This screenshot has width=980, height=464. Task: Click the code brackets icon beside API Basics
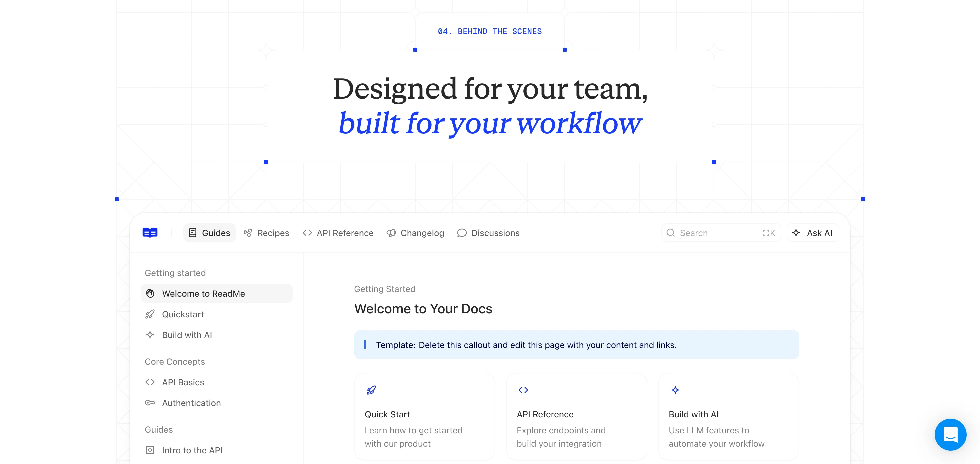pos(150,382)
